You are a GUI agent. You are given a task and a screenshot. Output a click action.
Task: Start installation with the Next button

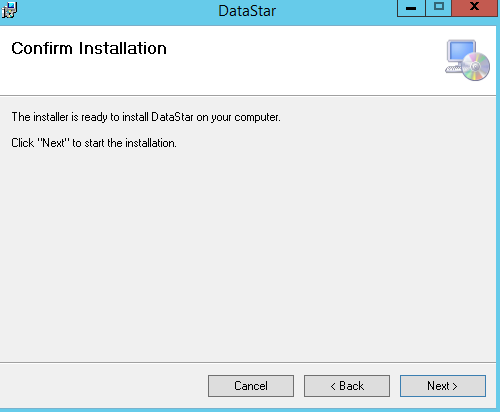coord(443,386)
